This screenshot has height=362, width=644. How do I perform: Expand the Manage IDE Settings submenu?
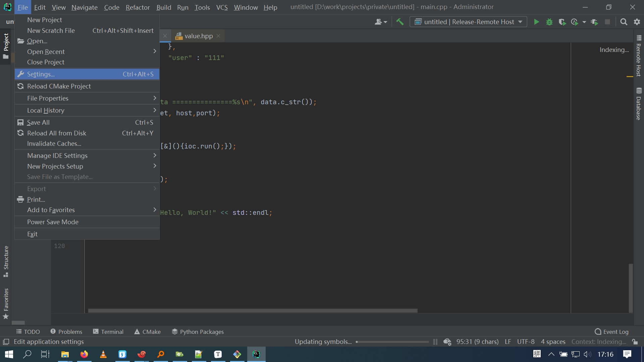coord(57,155)
